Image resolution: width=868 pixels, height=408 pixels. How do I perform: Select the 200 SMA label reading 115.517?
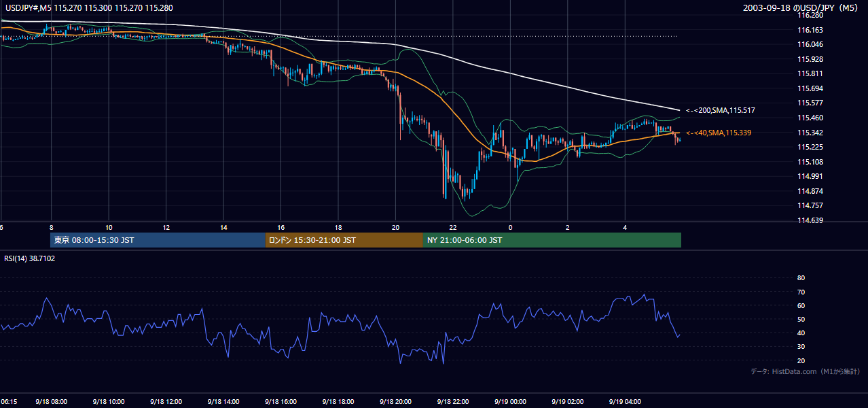click(721, 110)
